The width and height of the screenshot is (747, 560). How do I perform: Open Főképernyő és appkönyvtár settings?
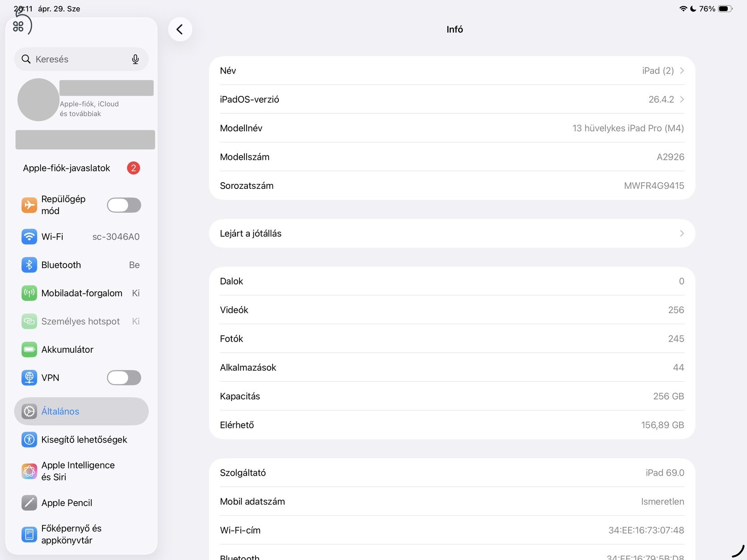pyautogui.click(x=81, y=534)
